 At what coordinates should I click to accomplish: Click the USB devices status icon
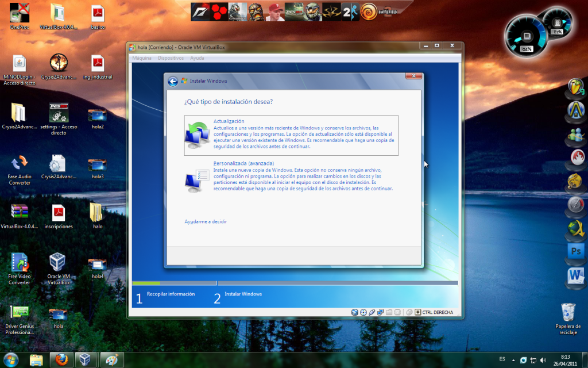click(x=372, y=312)
